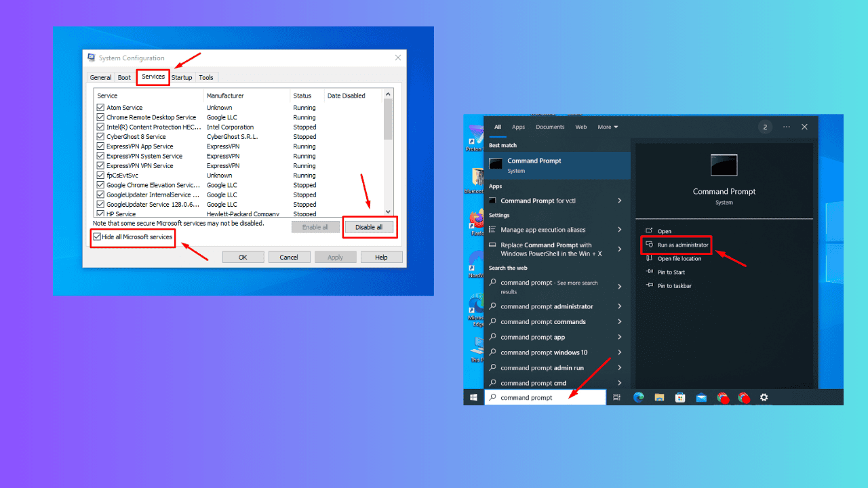The image size is (868, 488).
Task: Click the Pin to Start pin icon
Action: (x=649, y=272)
